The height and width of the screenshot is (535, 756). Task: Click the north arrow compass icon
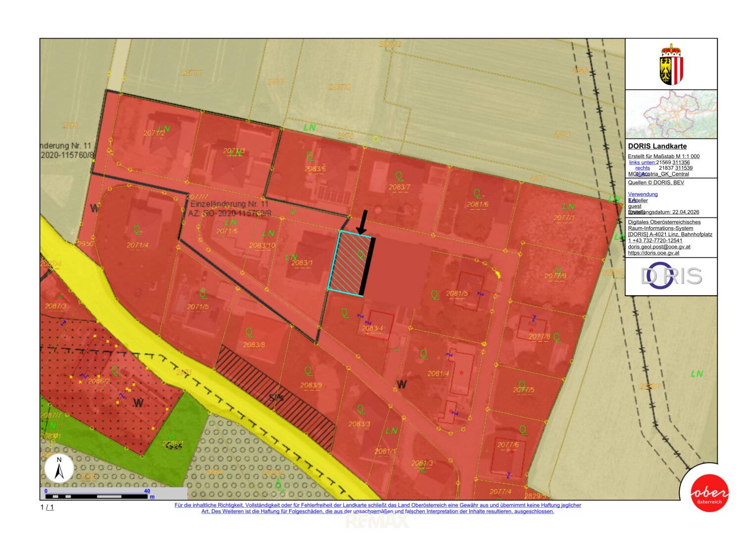click(x=59, y=469)
